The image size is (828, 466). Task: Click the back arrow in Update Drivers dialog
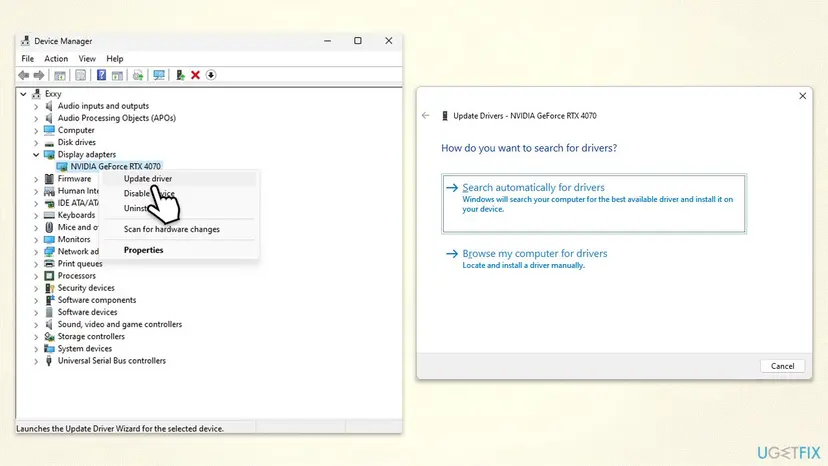click(426, 116)
